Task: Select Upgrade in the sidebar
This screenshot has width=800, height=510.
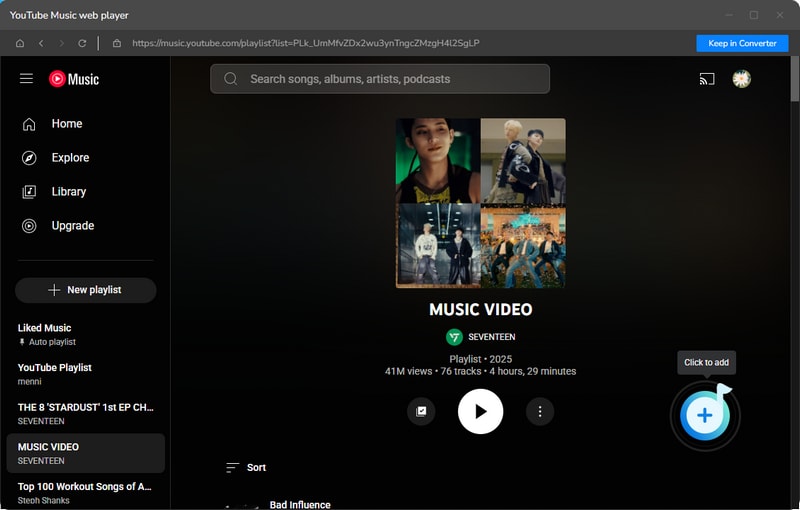Action: (x=72, y=226)
